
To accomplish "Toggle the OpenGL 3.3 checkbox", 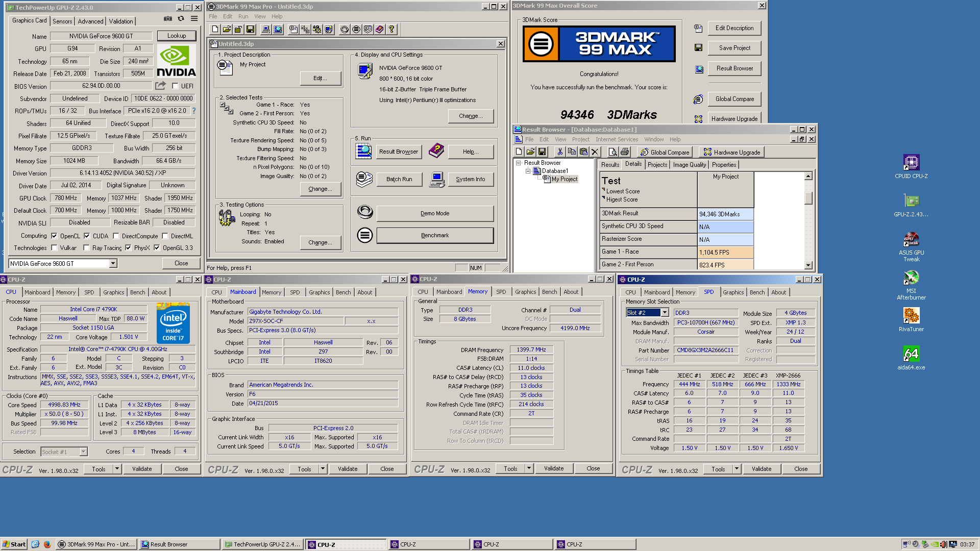I will [157, 247].
